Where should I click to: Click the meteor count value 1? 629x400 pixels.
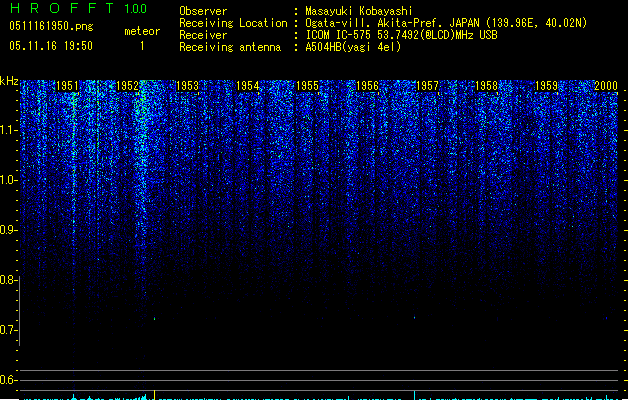click(x=142, y=46)
